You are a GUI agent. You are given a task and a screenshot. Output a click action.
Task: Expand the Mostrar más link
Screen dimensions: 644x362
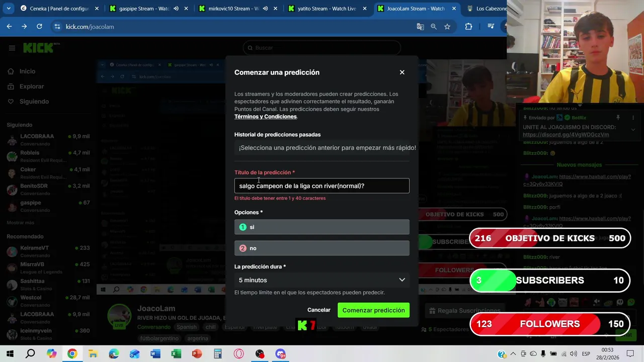21,223
